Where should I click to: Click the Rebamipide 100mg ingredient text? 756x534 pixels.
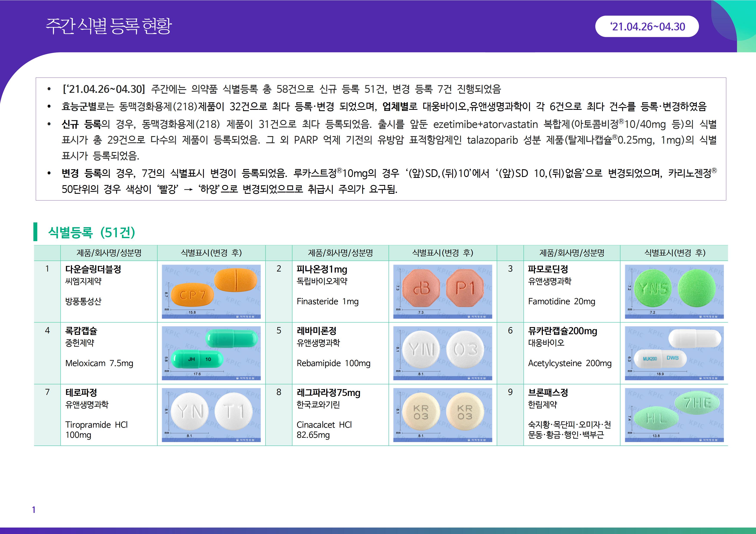tap(333, 363)
